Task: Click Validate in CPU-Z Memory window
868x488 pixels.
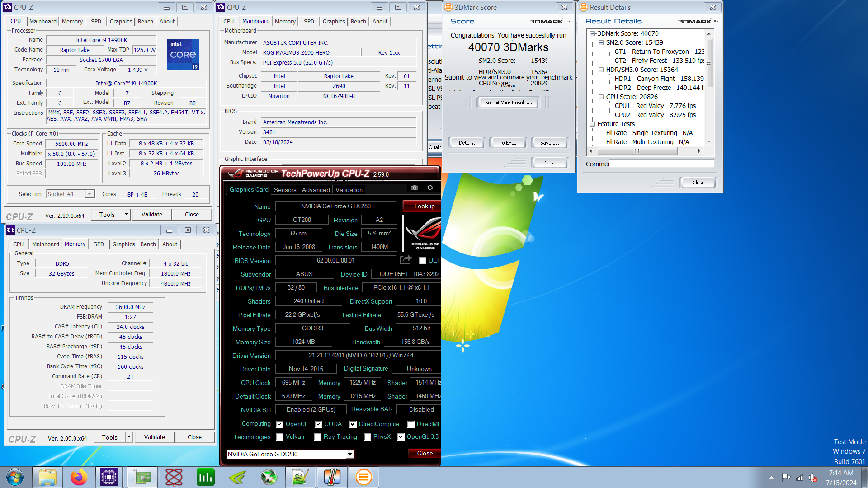Action: (x=155, y=437)
